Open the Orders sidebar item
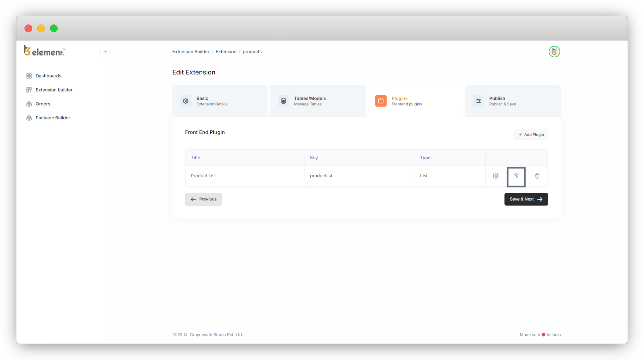This screenshot has height=360, width=644. point(43,104)
